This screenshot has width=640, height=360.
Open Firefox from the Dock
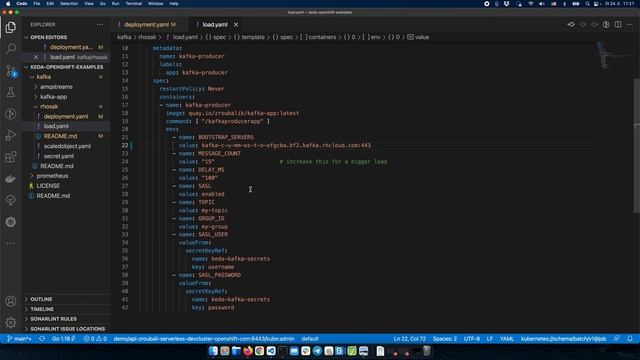click(x=248, y=351)
